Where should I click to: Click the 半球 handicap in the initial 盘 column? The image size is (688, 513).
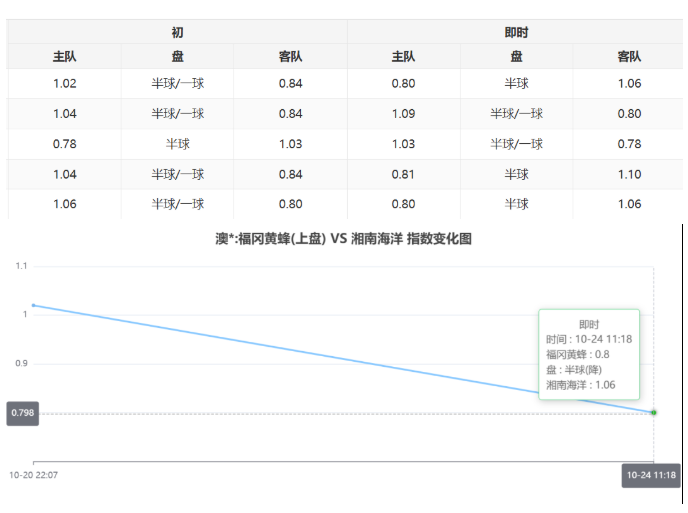pos(177,144)
